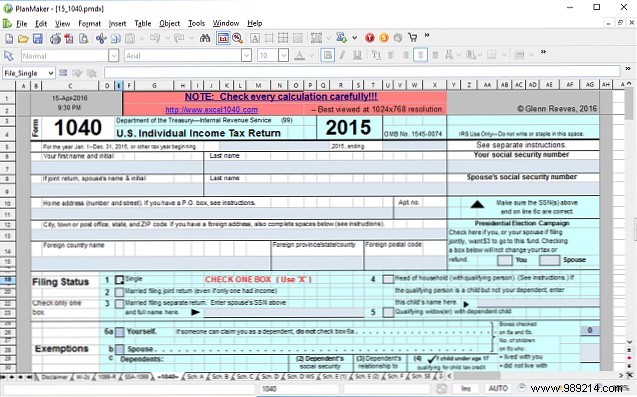Switch to the Sch. A sheet tab
The height and width of the screenshot is (397, 637).
click(x=195, y=377)
